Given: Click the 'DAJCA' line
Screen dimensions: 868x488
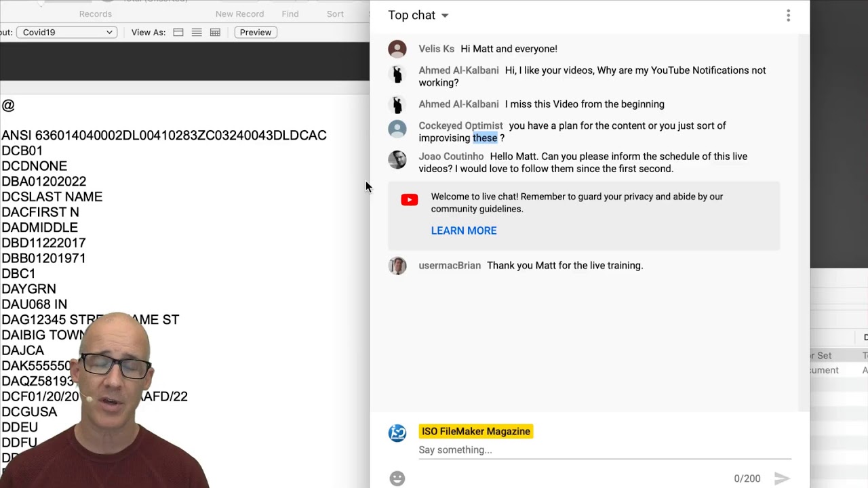Looking at the screenshot, I should click(x=23, y=350).
